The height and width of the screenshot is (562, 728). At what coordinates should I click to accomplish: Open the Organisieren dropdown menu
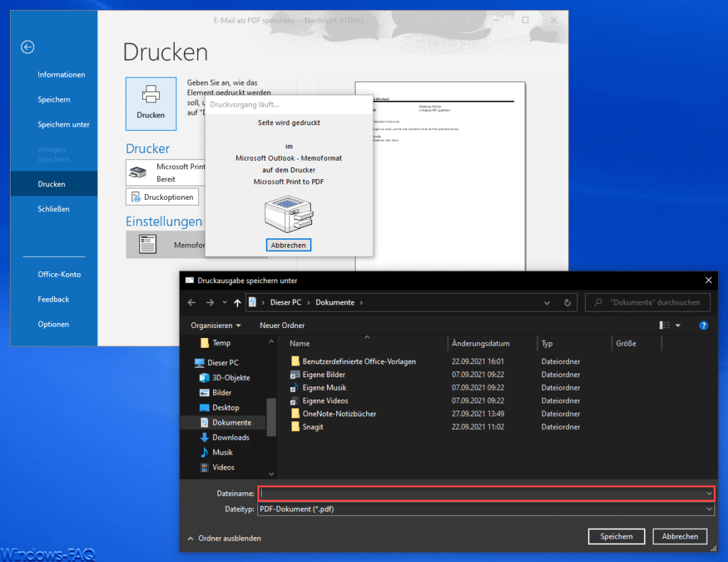(x=215, y=326)
